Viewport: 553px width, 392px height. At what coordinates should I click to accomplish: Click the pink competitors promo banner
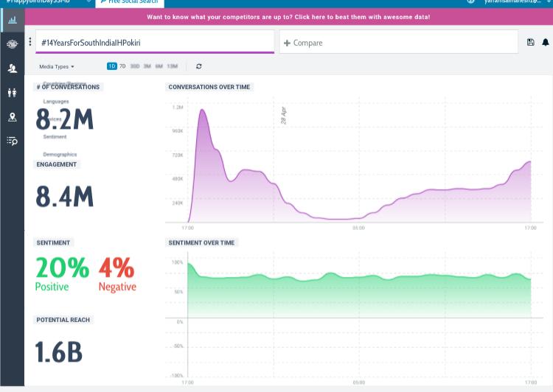click(x=288, y=17)
